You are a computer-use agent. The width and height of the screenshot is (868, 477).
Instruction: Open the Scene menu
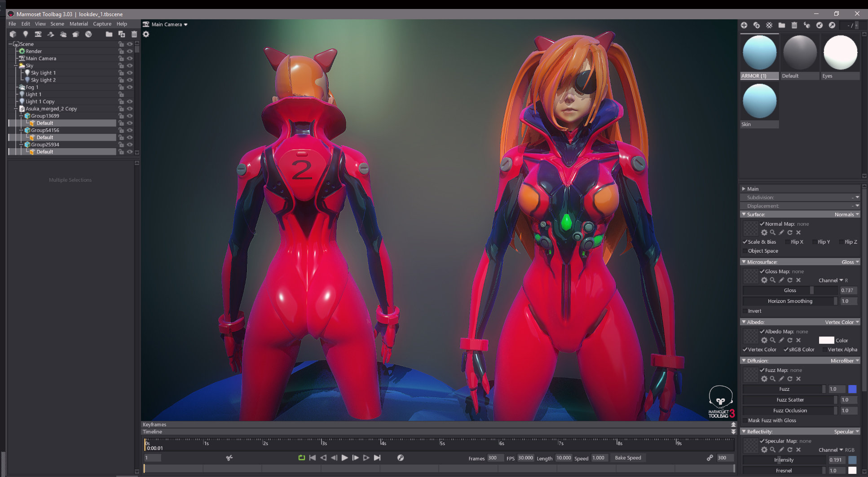(57, 24)
